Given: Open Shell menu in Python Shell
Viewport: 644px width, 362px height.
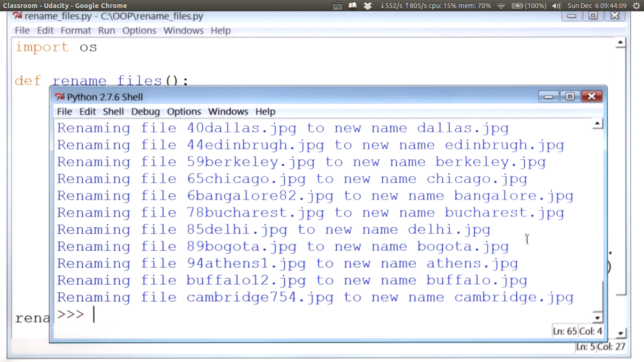Looking at the screenshot, I should point(113,112).
